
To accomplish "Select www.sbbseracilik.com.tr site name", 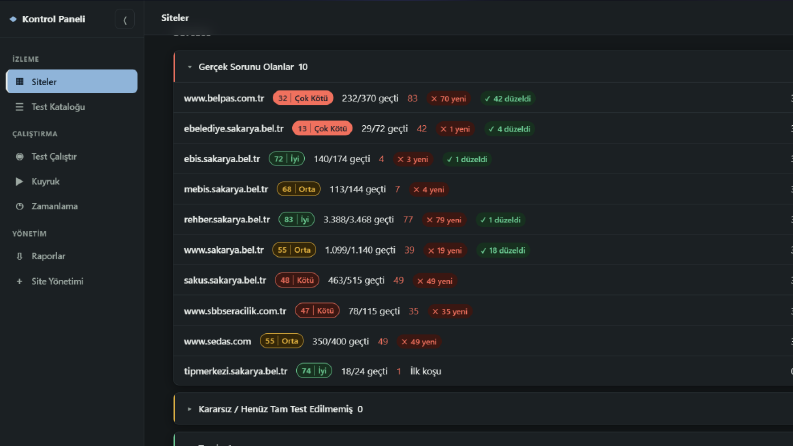I will [235, 311].
